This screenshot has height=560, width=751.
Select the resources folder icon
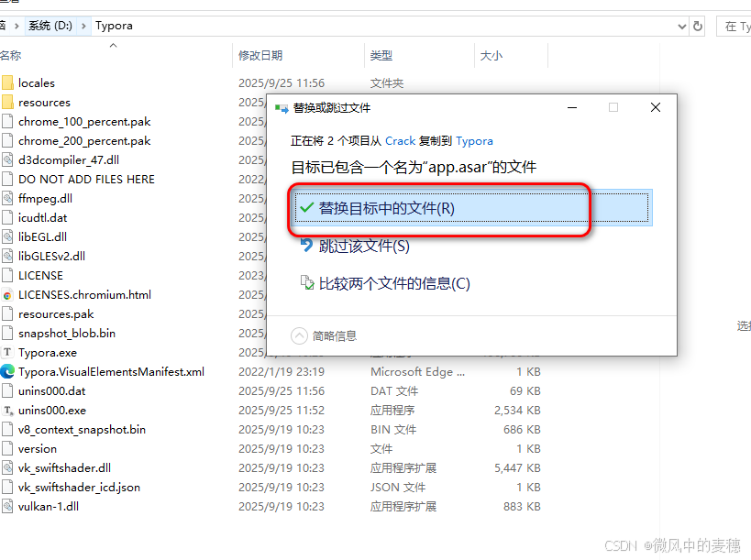tap(7, 102)
